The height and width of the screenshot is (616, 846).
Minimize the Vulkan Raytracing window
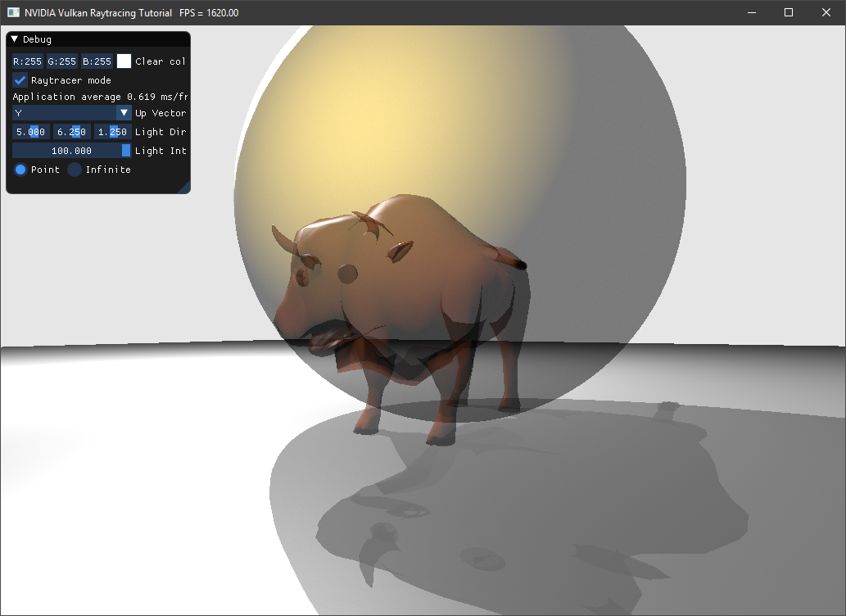click(x=751, y=12)
